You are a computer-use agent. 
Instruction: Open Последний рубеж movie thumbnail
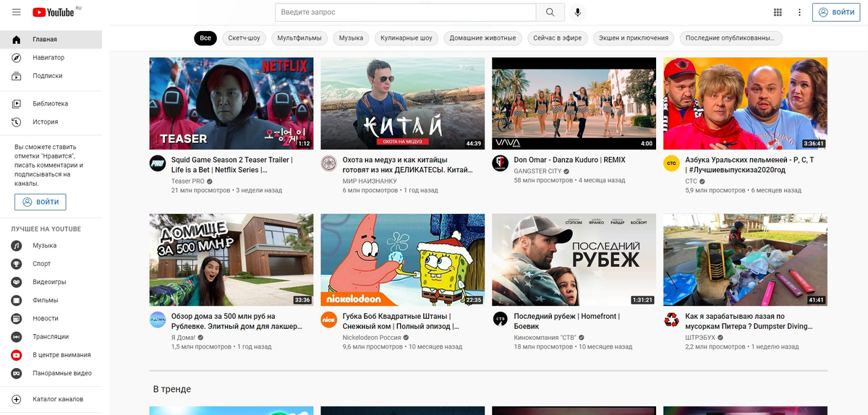tap(574, 260)
